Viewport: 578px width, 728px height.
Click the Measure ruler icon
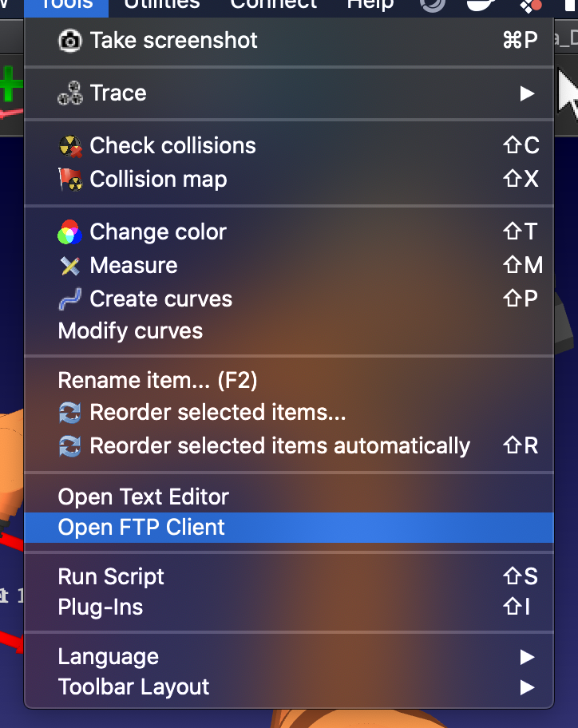(x=70, y=266)
